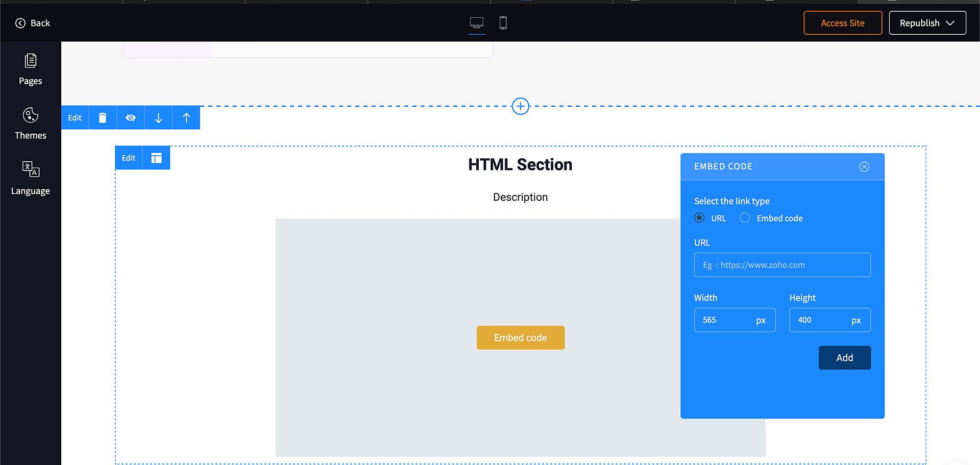
Task: Click the yellow Embed code button
Action: (x=520, y=338)
